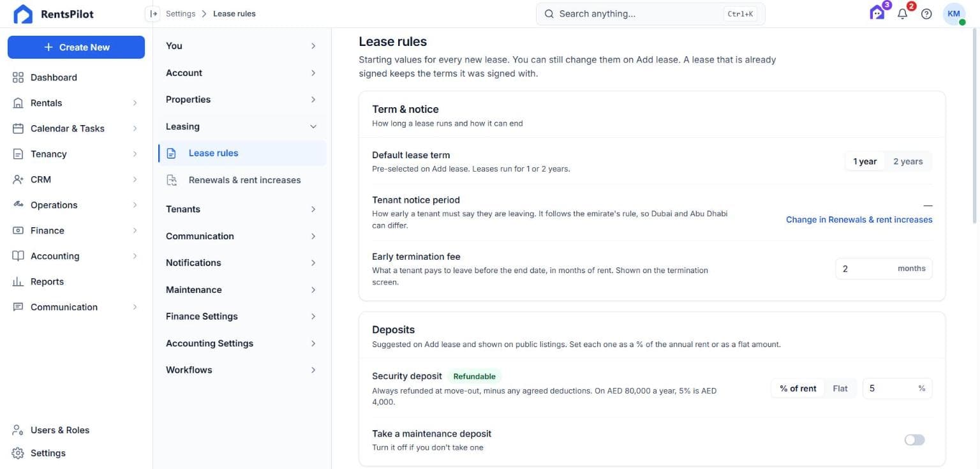This screenshot has width=980, height=469.
Task: Expand the Tenants settings section
Action: 242,209
